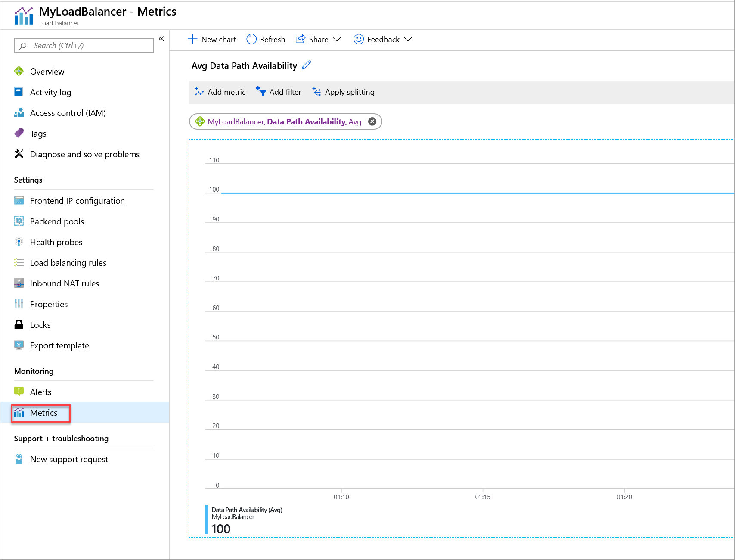This screenshot has height=560, width=735.
Task: Remove the Data Path Availability metric pill
Action: 372,122
